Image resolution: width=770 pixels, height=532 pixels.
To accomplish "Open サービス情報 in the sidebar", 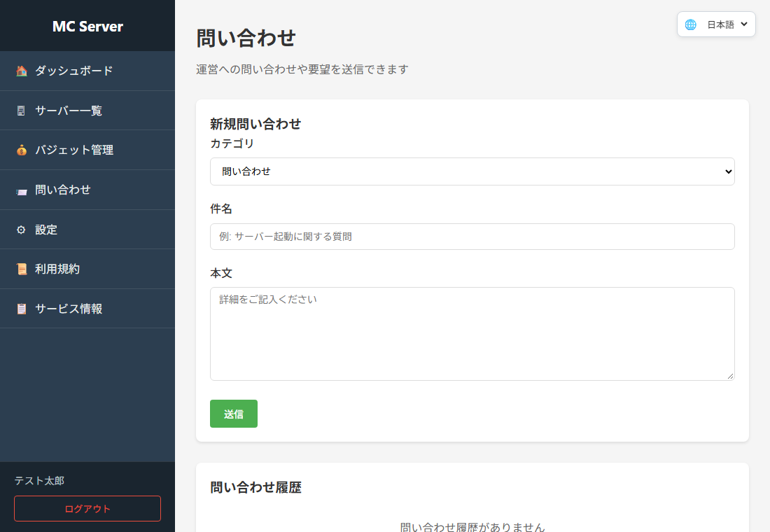I will coord(87,309).
